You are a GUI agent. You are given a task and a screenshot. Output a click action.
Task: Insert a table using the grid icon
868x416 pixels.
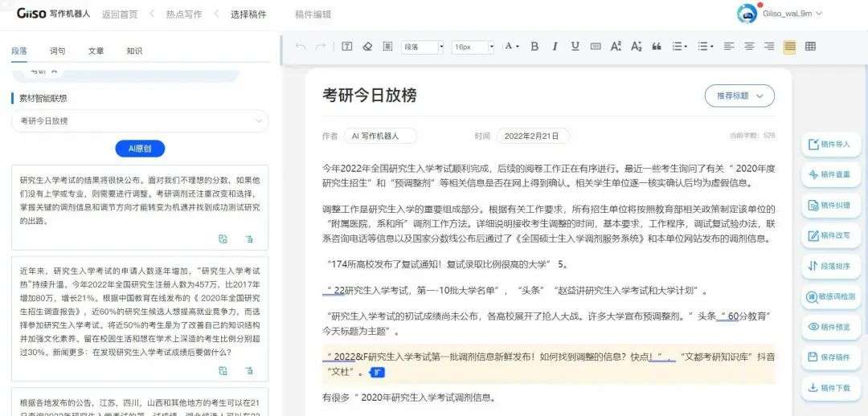(810, 47)
